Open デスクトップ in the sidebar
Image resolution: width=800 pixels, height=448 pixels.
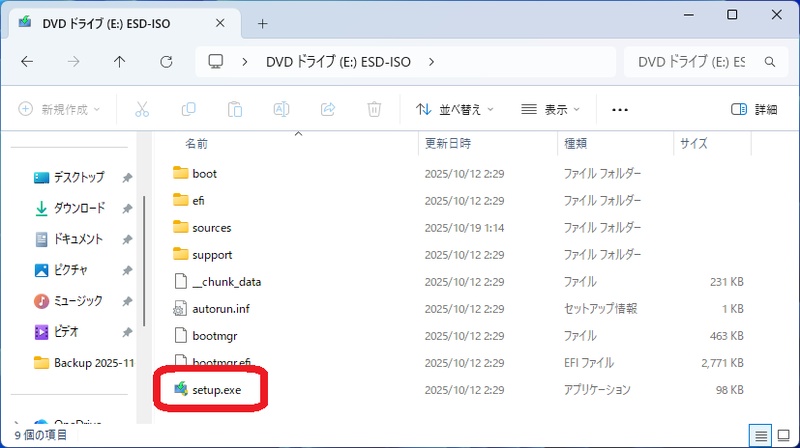click(69, 178)
